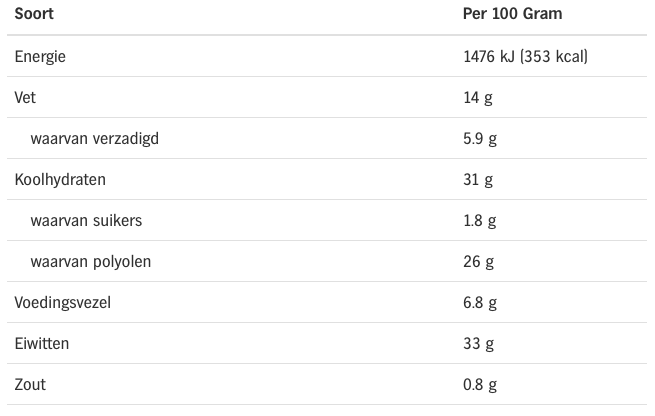Screen dimensions: 655x416
Task: Click the Eiwitten row label
Action: 42,343
